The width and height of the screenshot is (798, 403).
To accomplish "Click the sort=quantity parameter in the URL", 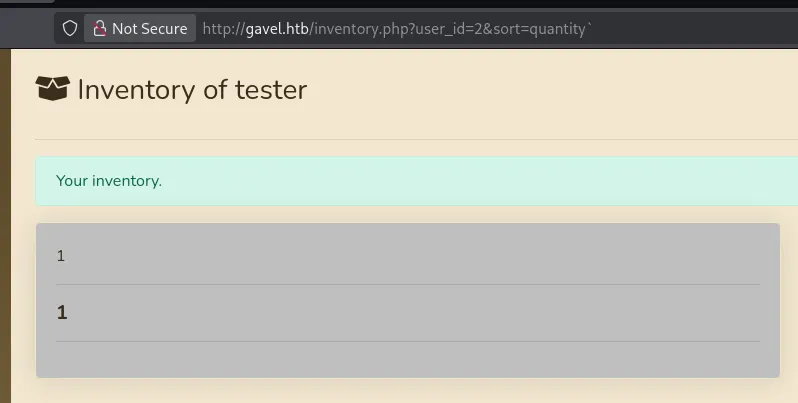I will pyautogui.click(x=537, y=29).
